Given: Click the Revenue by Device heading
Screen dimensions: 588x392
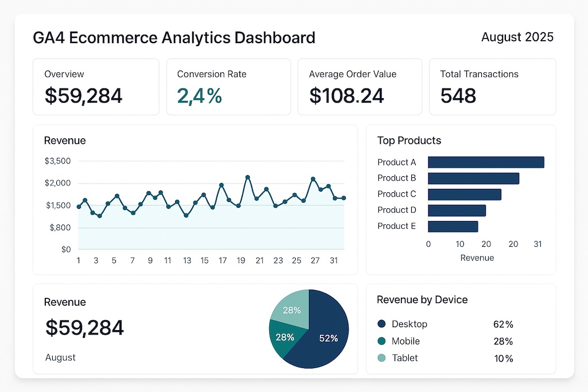Looking at the screenshot, I should (422, 300).
